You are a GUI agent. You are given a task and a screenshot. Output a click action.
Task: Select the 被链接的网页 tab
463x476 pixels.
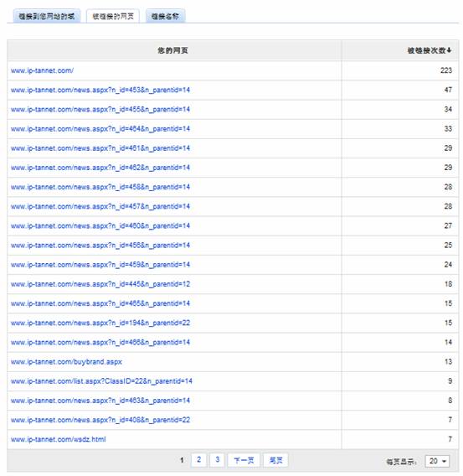click(113, 16)
